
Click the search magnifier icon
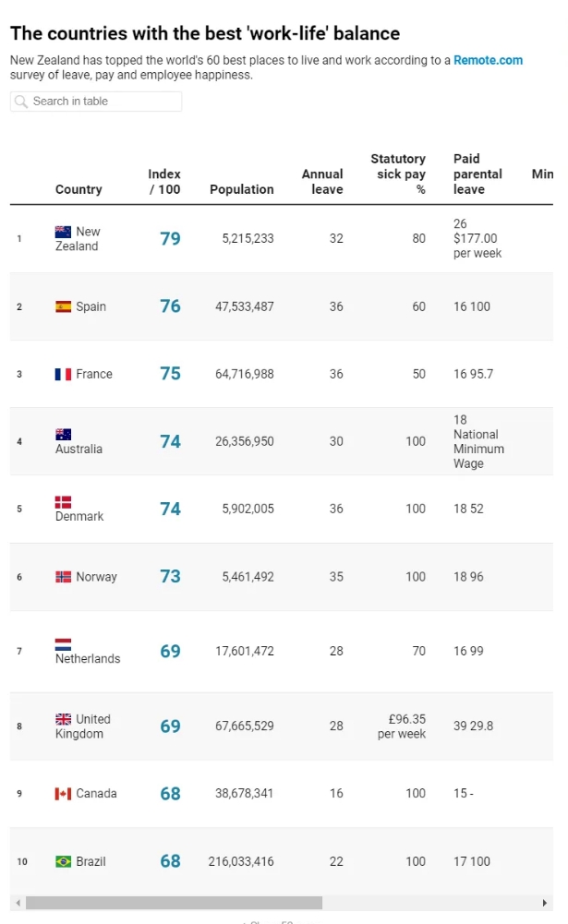[x=21, y=102]
